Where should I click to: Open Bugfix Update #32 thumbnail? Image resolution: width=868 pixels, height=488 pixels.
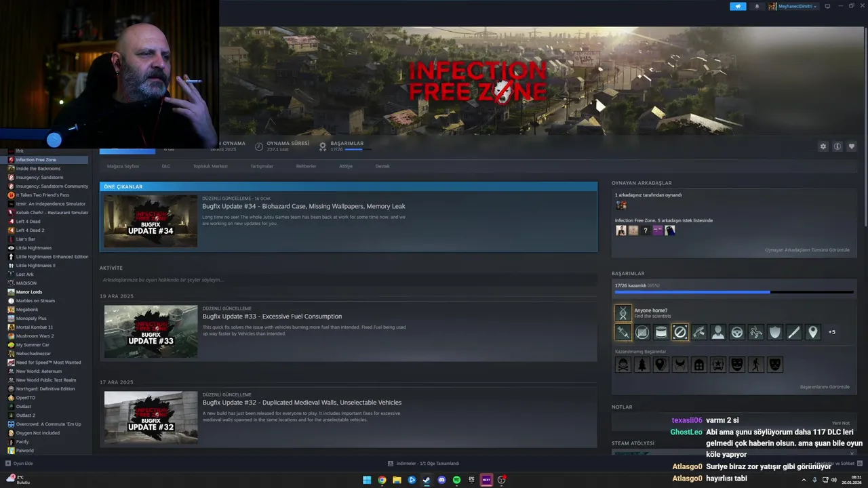(x=151, y=418)
